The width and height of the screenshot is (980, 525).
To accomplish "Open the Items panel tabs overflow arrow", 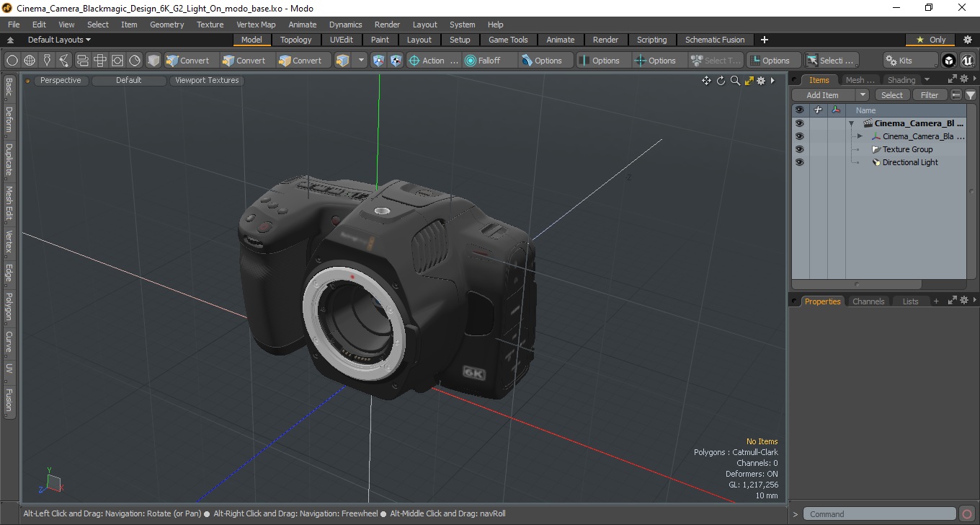I will point(927,79).
